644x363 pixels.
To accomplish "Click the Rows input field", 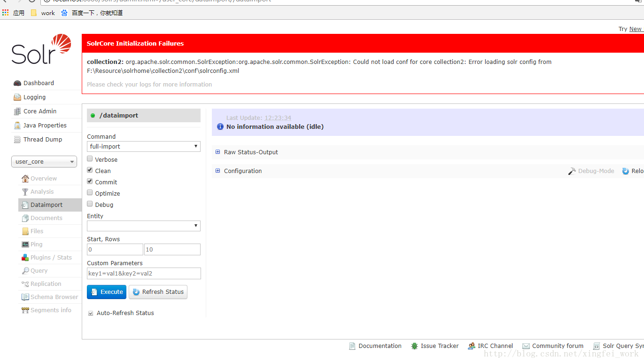I will (x=172, y=250).
